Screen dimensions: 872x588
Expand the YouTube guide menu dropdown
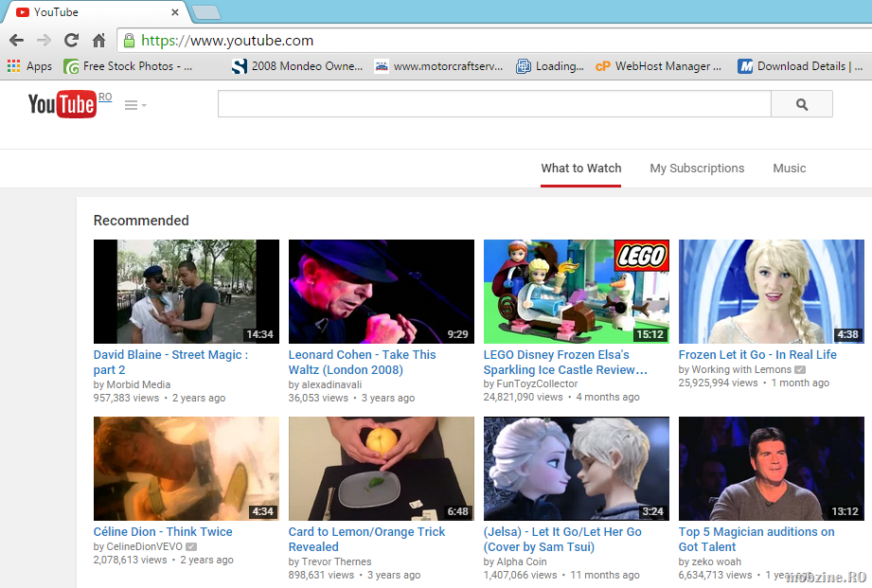[x=135, y=105]
